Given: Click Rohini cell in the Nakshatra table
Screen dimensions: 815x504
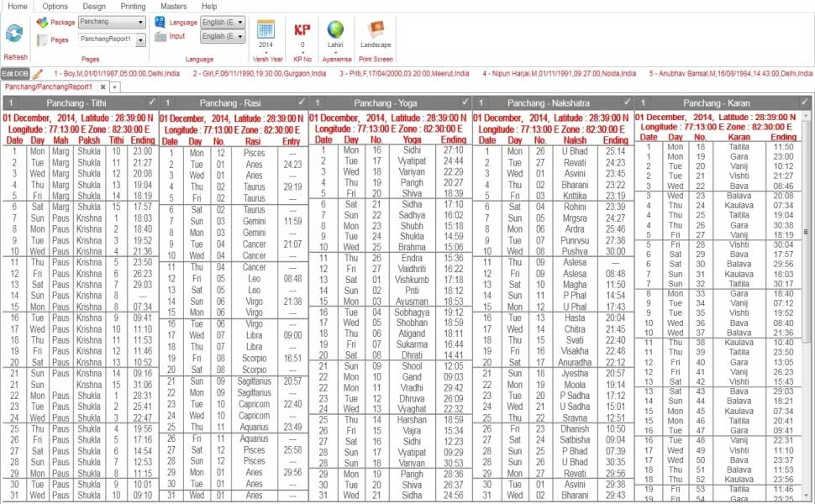Looking at the screenshot, I should tap(575, 207).
